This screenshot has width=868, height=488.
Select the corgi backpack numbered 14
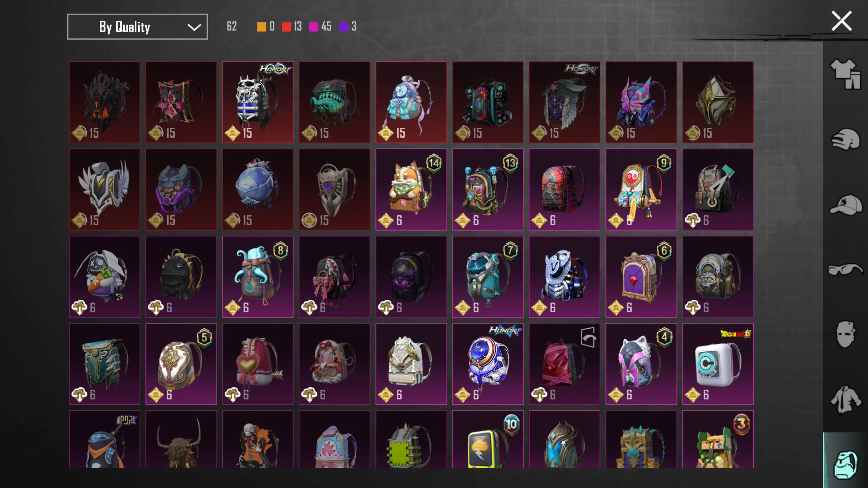coord(411,189)
